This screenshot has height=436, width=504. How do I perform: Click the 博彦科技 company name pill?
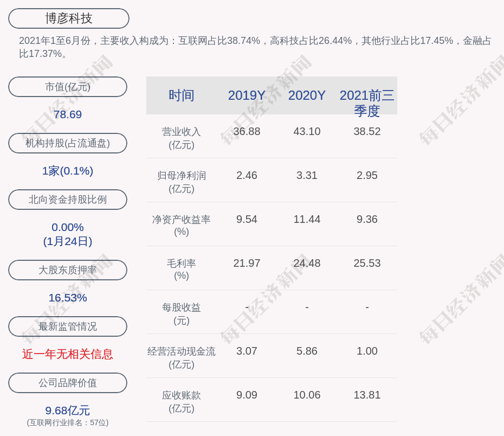[69, 18]
